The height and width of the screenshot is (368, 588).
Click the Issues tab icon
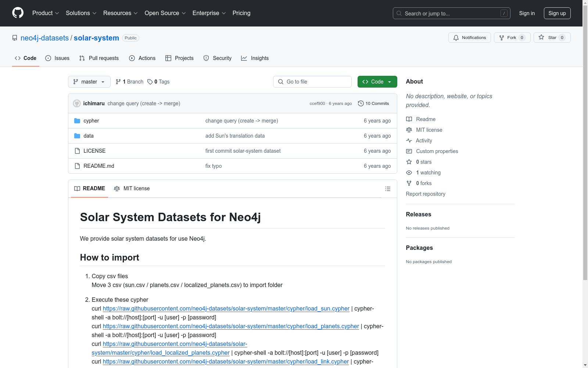point(48,58)
